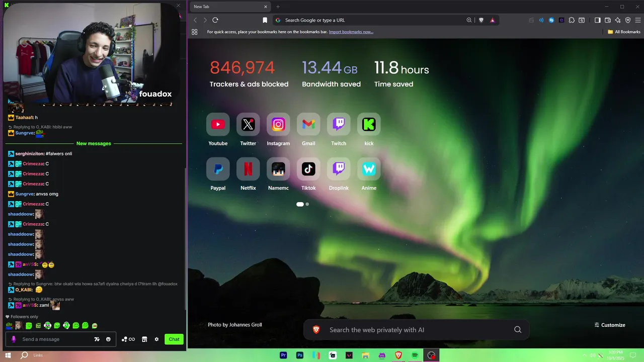Open Discord from taskbar
The height and width of the screenshot is (362, 644).
pos(382,355)
